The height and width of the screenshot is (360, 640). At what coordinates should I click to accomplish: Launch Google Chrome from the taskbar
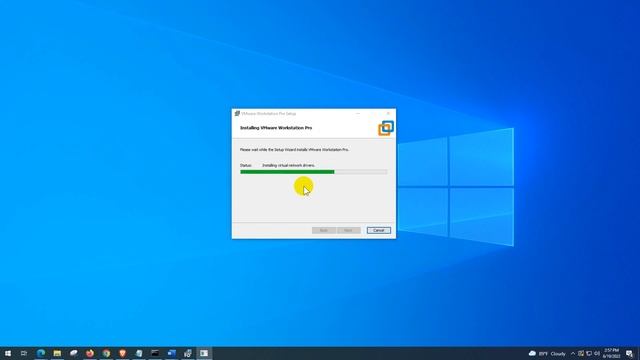(x=106, y=353)
